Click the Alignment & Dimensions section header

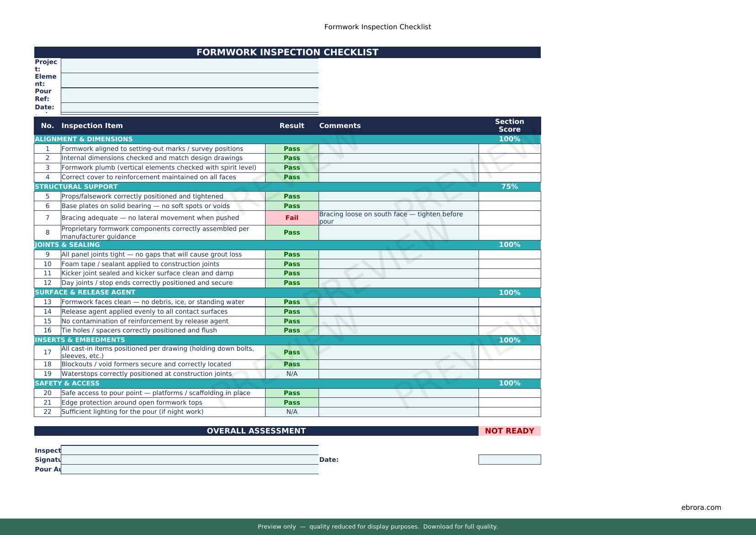(x=84, y=139)
